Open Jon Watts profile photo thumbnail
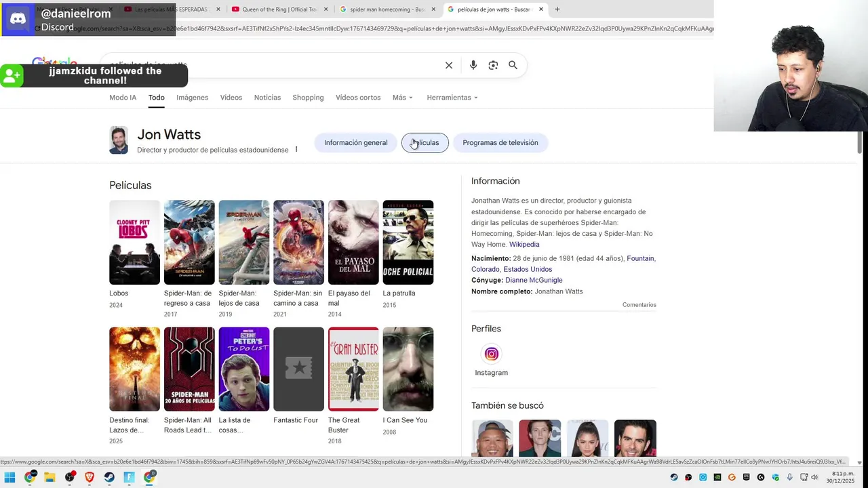The width and height of the screenshot is (868, 488). (119, 140)
